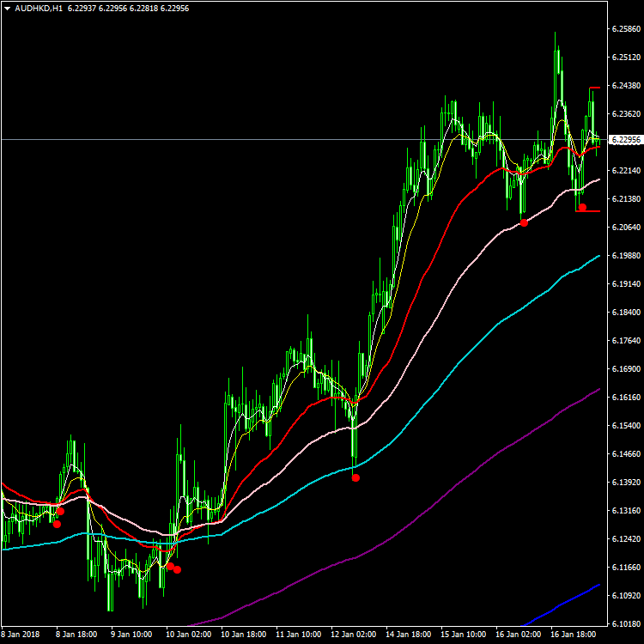Screen dimensions: 644x644
Task: Click the 6.13160 price axis label
Action: coord(626,511)
